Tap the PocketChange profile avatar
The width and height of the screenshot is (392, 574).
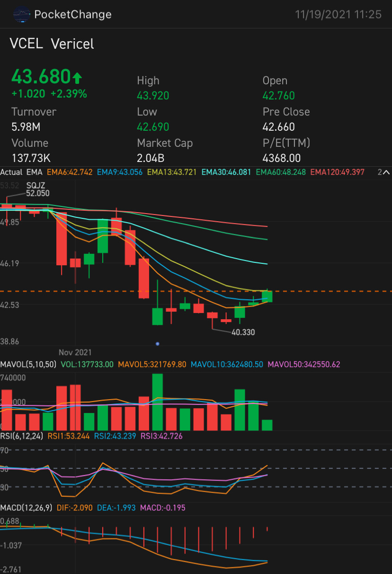[21, 14]
